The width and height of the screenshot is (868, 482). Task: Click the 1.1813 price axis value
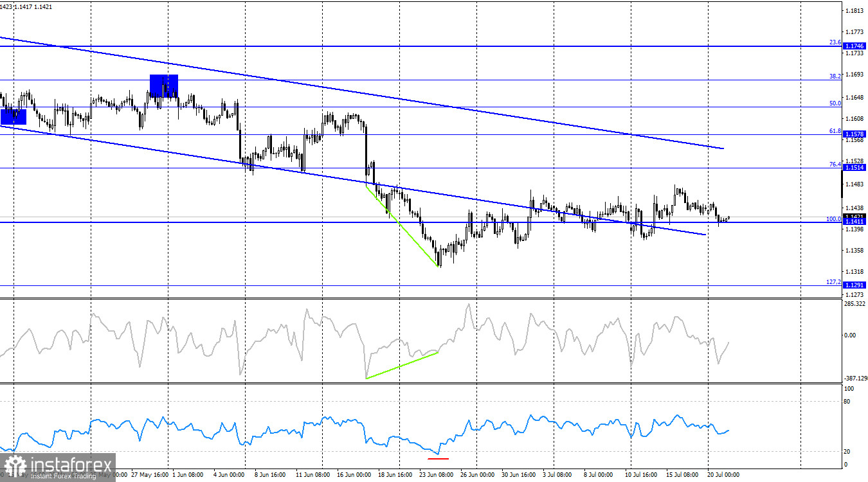[x=854, y=11]
